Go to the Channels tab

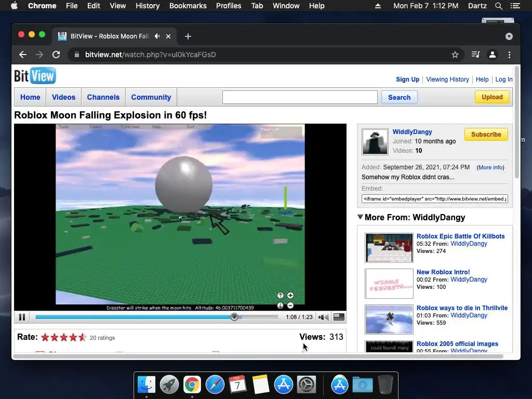tap(103, 97)
